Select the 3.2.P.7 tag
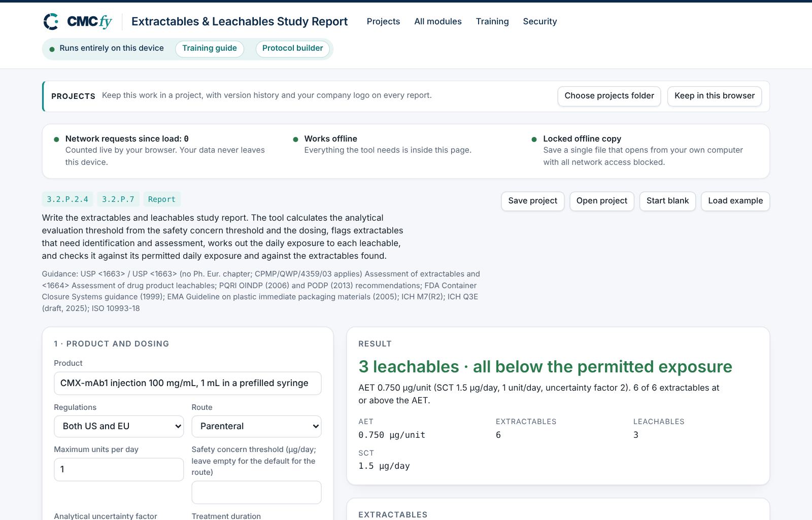The width and height of the screenshot is (812, 520). (118, 199)
